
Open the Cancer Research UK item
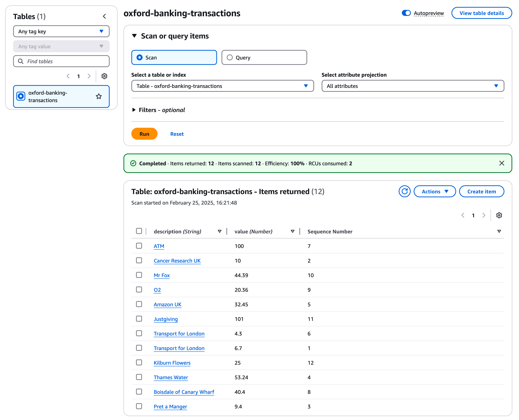[x=177, y=260]
